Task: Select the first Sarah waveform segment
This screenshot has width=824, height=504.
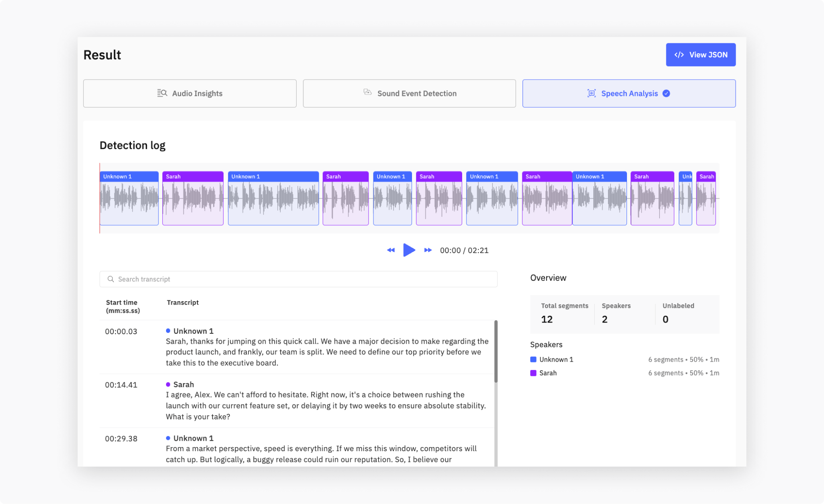Action: tap(193, 198)
